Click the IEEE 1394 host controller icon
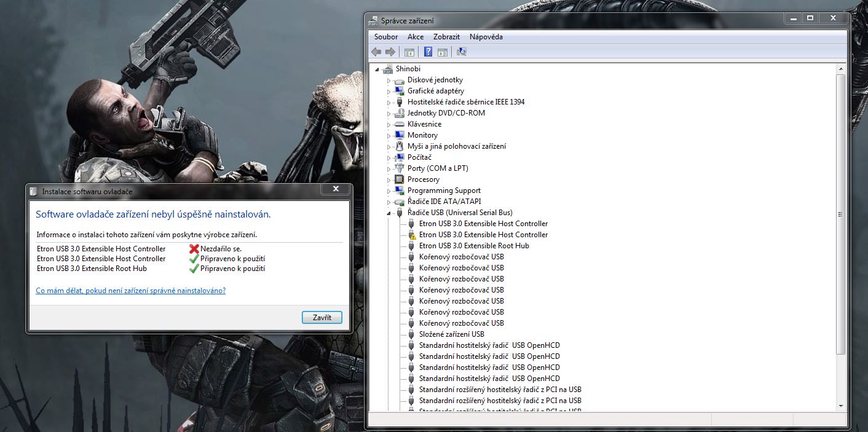Viewport: 868px width, 432px height. pyautogui.click(x=399, y=102)
